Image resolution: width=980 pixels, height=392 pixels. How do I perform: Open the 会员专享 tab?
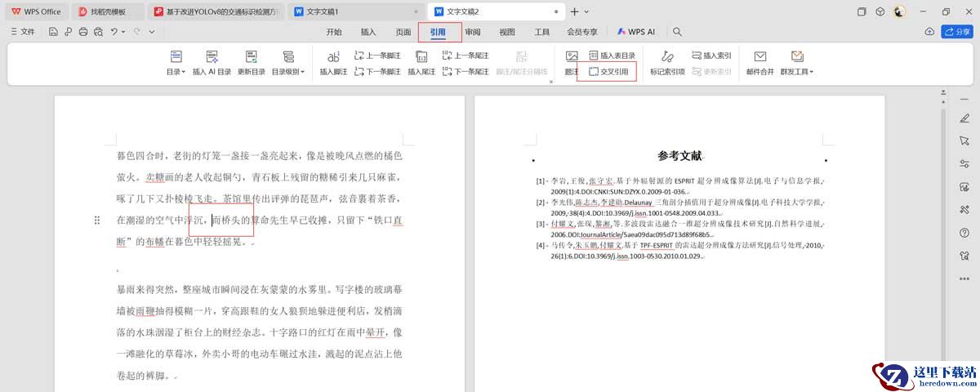click(x=582, y=32)
